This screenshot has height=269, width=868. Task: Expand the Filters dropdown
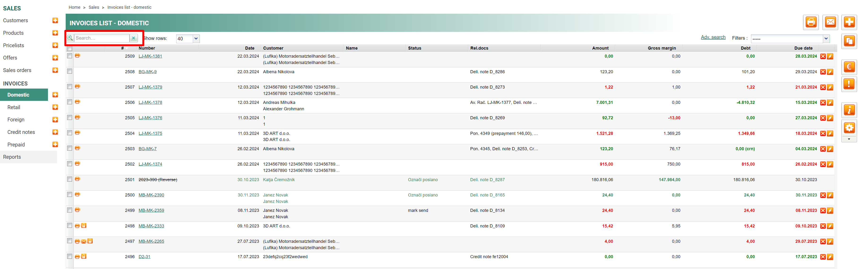point(826,39)
